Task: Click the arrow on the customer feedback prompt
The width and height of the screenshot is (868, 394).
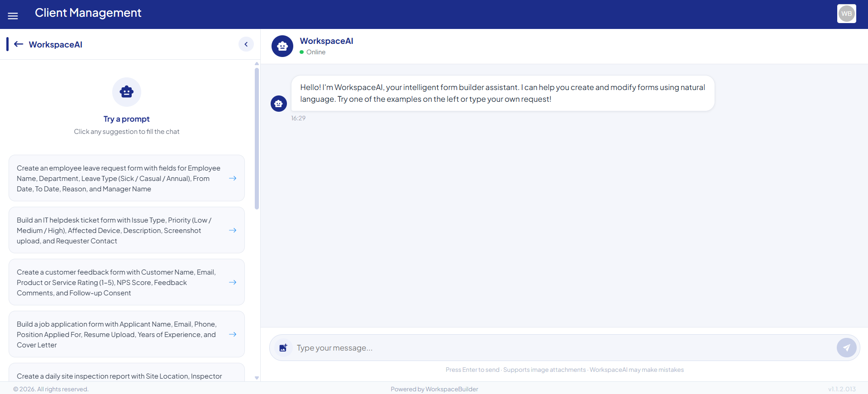Action: pyautogui.click(x=233, y=282)
